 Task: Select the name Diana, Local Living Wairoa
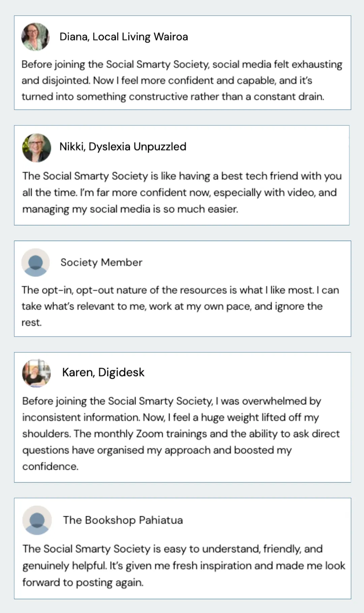124,37
